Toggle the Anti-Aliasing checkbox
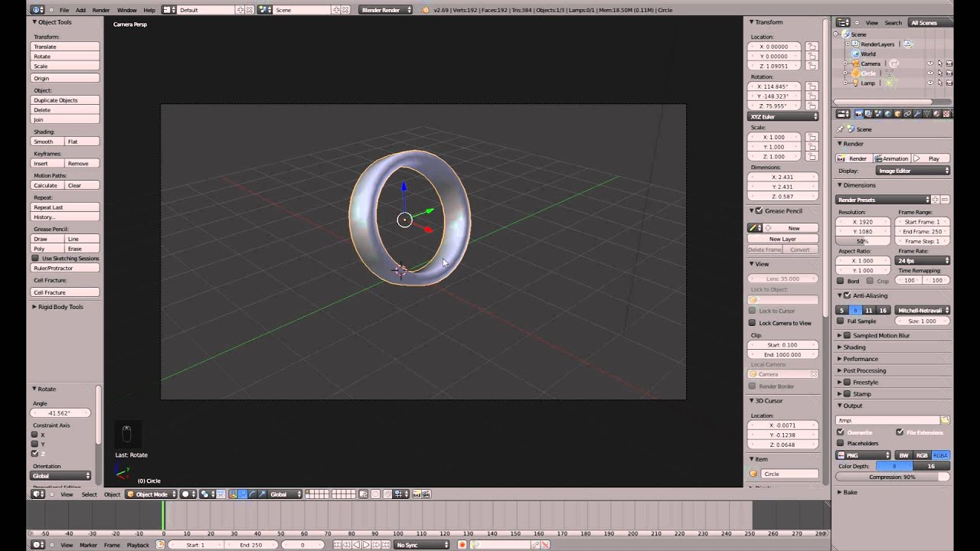This screenshot has height=551, width=980. click(x=848, y=295)
